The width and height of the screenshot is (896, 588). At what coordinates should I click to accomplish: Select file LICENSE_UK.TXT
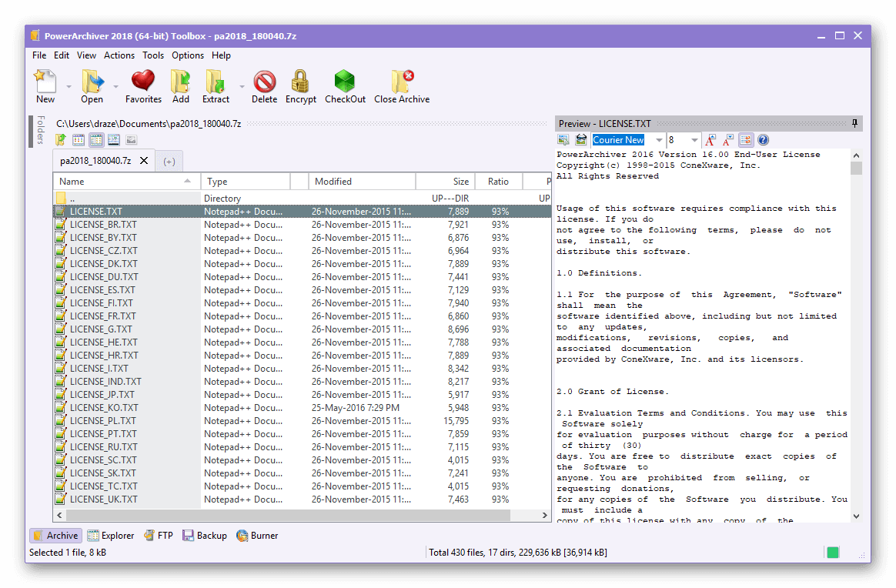click(303, 499)
